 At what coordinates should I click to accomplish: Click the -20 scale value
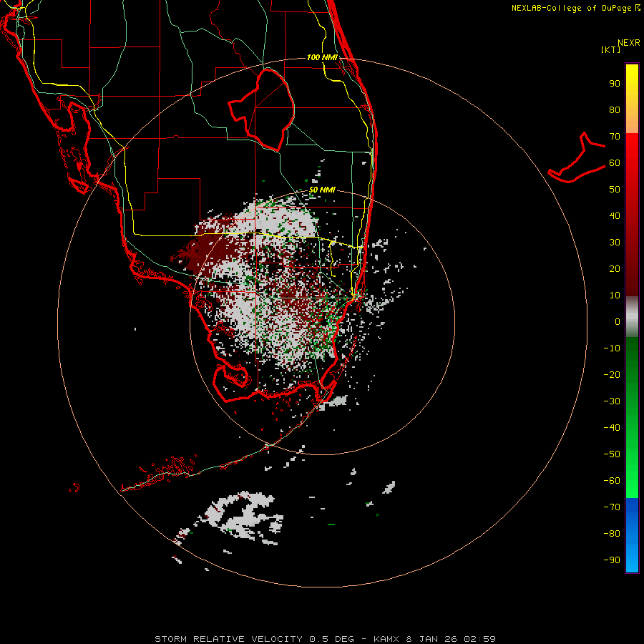point(612,374)
